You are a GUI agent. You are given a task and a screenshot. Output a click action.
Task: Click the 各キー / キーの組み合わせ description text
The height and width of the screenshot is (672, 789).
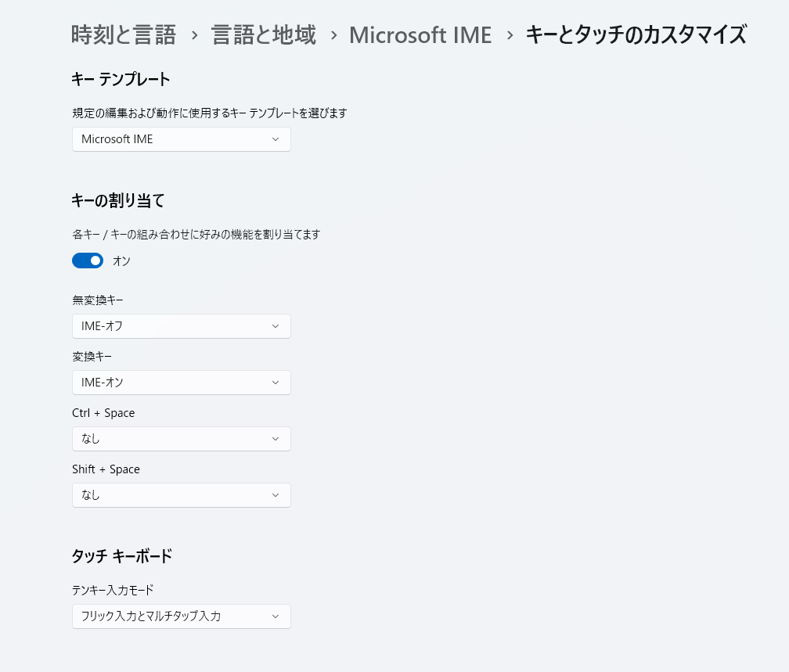(196, 235)
